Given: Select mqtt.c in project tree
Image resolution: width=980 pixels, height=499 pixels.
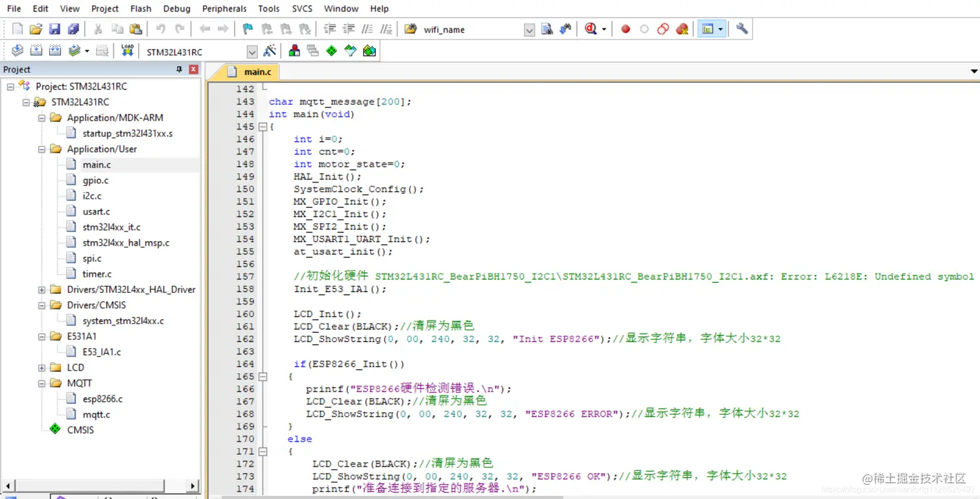Looking at the screenshot, I should 96,414.
